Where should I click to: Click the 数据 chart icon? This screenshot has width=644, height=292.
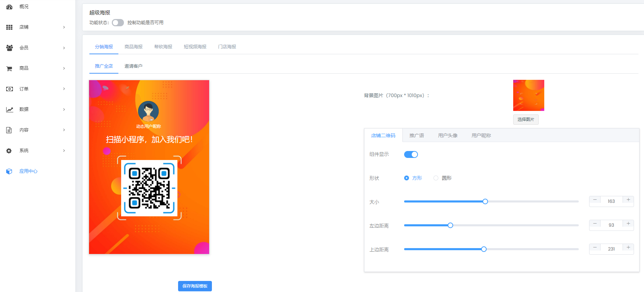(x=9, y=110)
